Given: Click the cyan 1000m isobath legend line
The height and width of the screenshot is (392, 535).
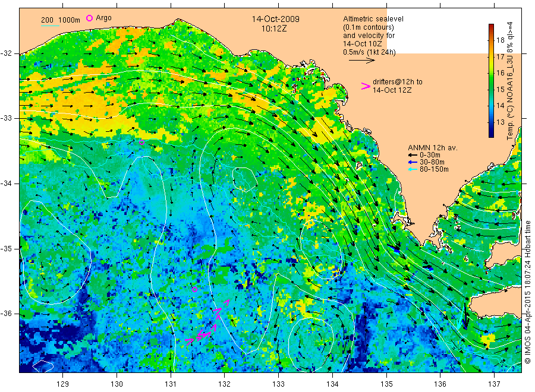Looking at the screenshot, I should pos(50,26).
